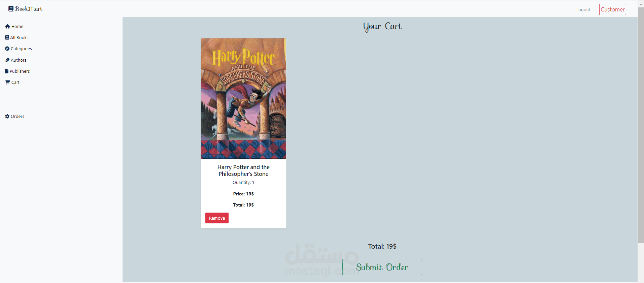Click the card's Total: 19$ label
The image size is (644, 283).
(x=243, y=205)
